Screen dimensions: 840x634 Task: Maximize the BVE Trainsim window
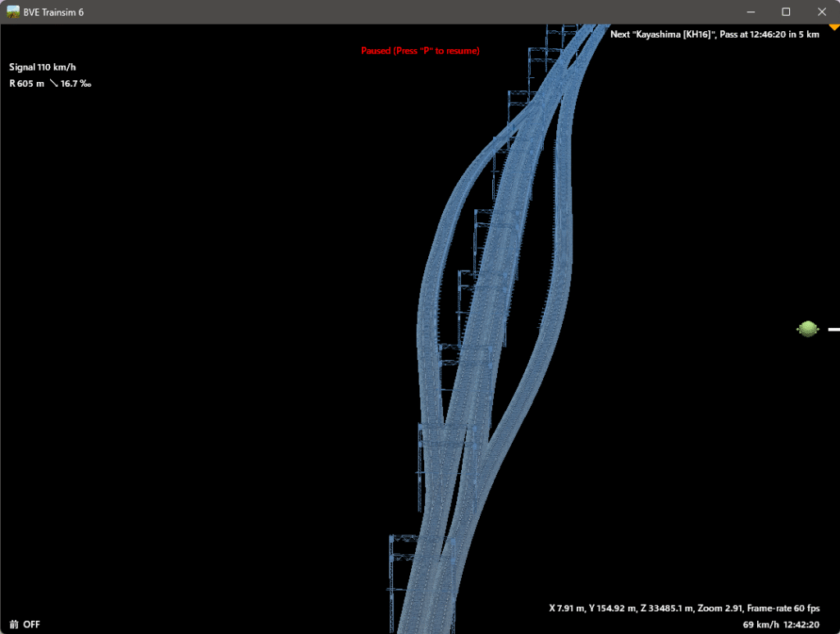pos(786,11)
